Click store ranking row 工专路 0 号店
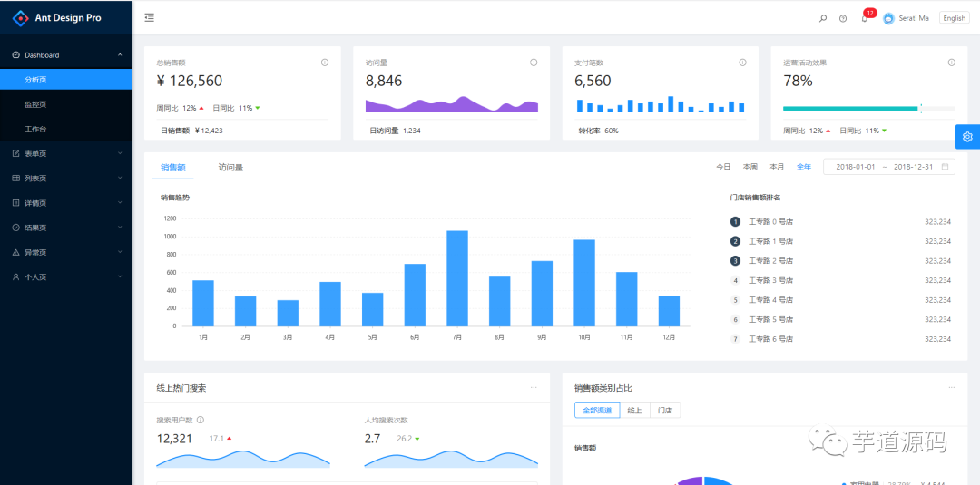980x485 pixels. [x=840, y=221]
